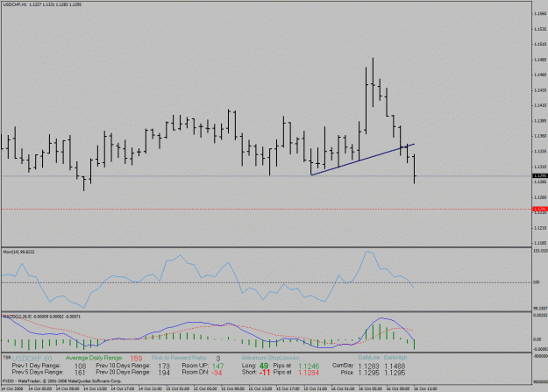Click the Maximum StopLosses label
The height and width of the screenshot is (392, 548).
(x=271, y=358)
